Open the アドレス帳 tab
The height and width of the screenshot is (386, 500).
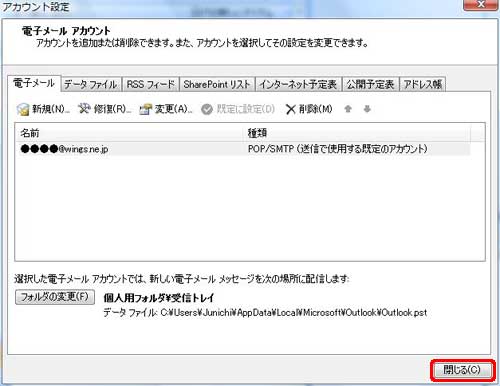coord(423,84)
